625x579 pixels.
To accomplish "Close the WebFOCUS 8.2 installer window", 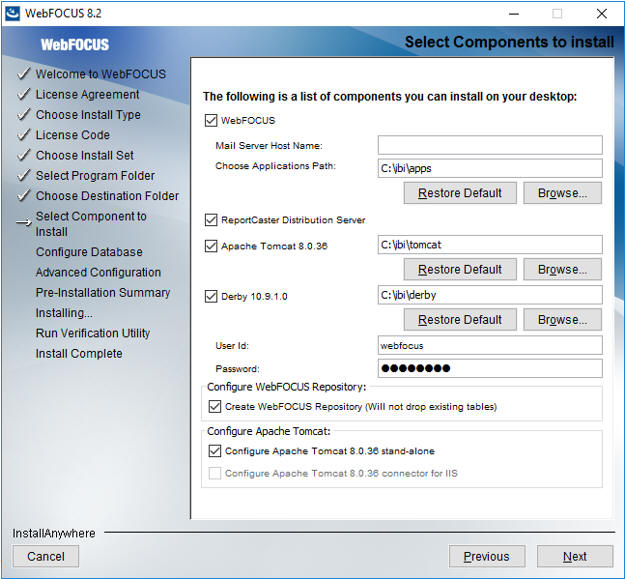I will [601, 14].
